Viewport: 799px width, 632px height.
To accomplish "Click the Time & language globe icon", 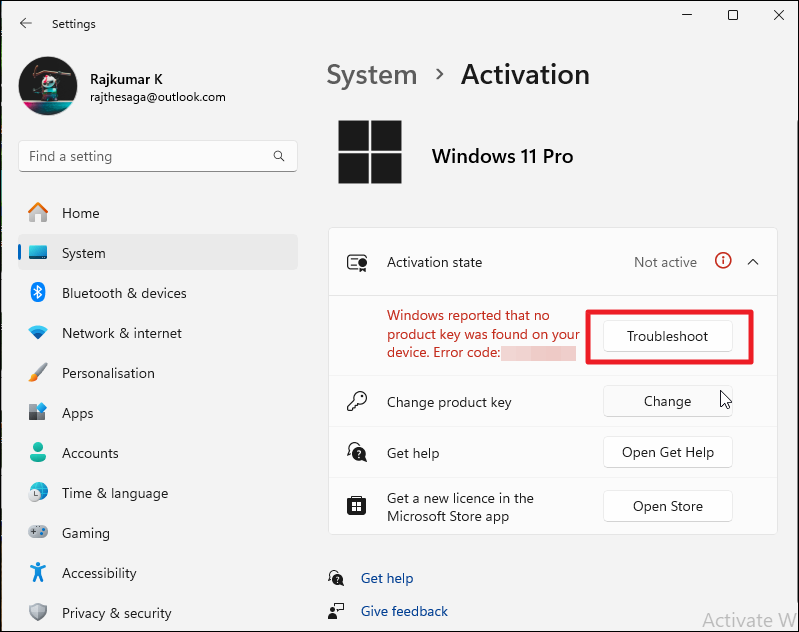I will [x=38, y=492].
